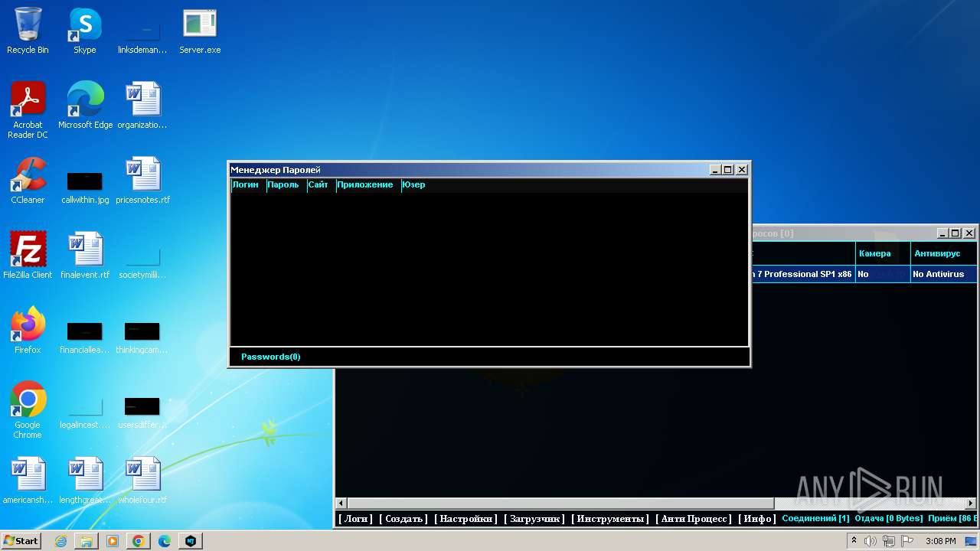Launch Acrobat Reader DC shortcut
This screenshot has height=551, width=980.
click(x=28, y=111)
